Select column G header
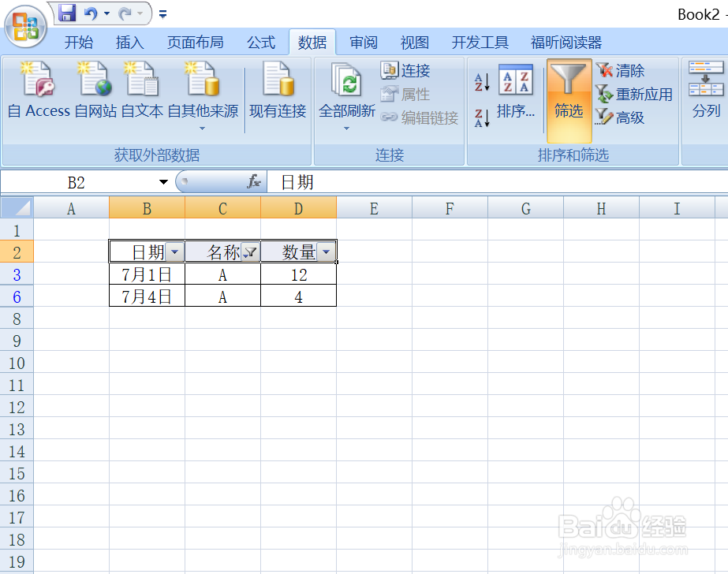The image size is (728, 574). [525, 208]
